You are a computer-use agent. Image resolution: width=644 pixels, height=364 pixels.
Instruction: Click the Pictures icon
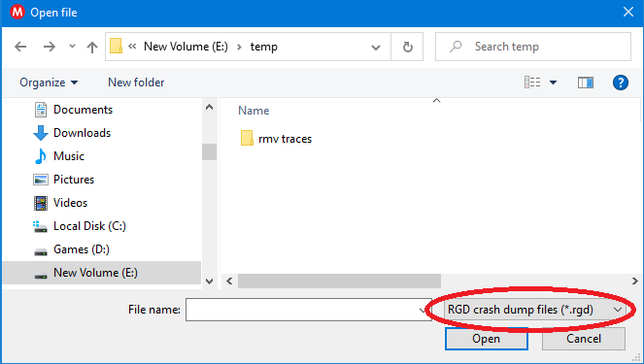pos(41,180)
